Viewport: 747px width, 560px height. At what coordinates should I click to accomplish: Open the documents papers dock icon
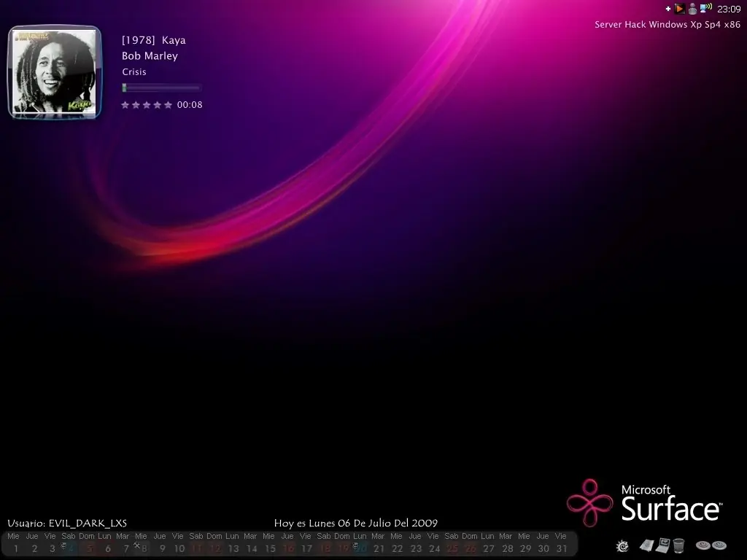[647, 545]
